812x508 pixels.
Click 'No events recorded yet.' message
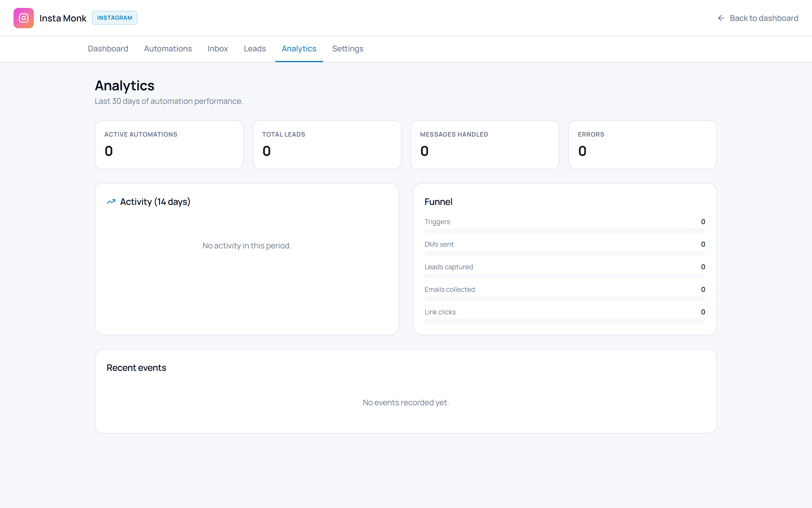[x=406, y=402]
